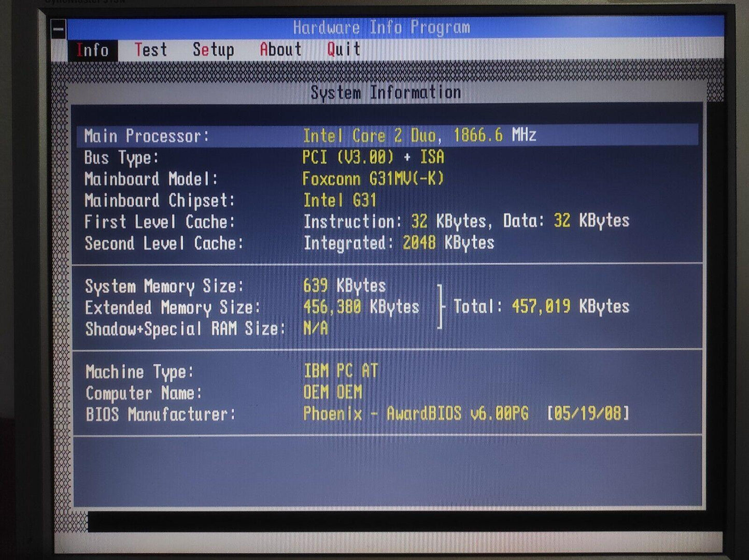Select the System Memory Size label
The image size is (749, 560).
coord(164,286)
